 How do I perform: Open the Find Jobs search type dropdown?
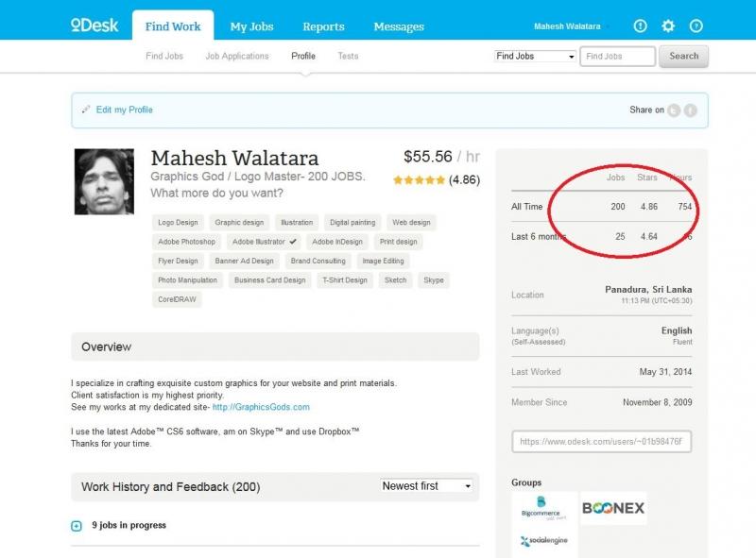tap(535, 57)
